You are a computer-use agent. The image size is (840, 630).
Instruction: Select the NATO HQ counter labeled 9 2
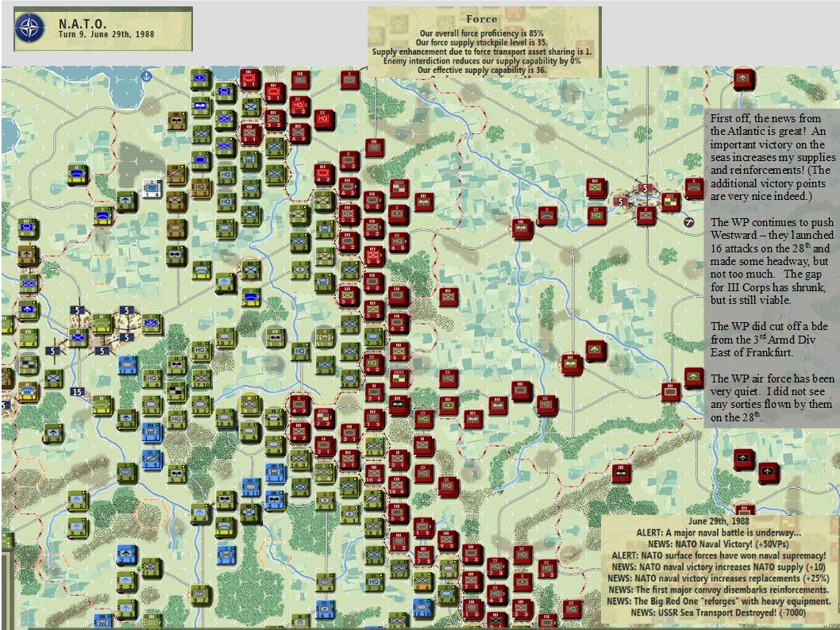coord(225,202)
